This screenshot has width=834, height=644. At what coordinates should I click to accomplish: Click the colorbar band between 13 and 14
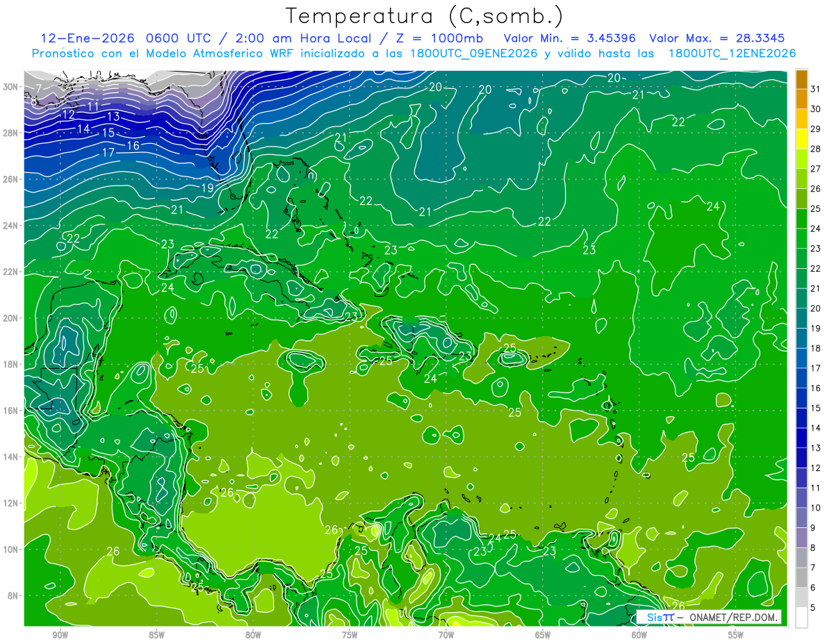coord(801,438)
